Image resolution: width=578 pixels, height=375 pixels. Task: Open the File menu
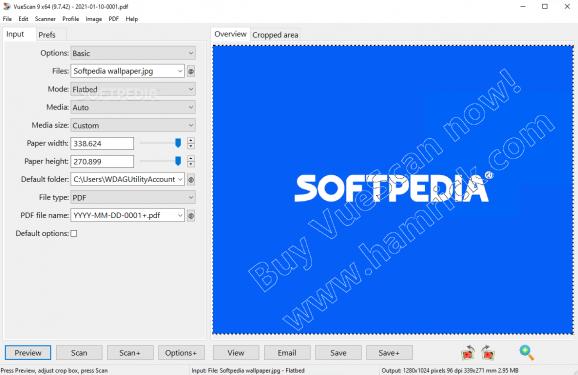7,19
